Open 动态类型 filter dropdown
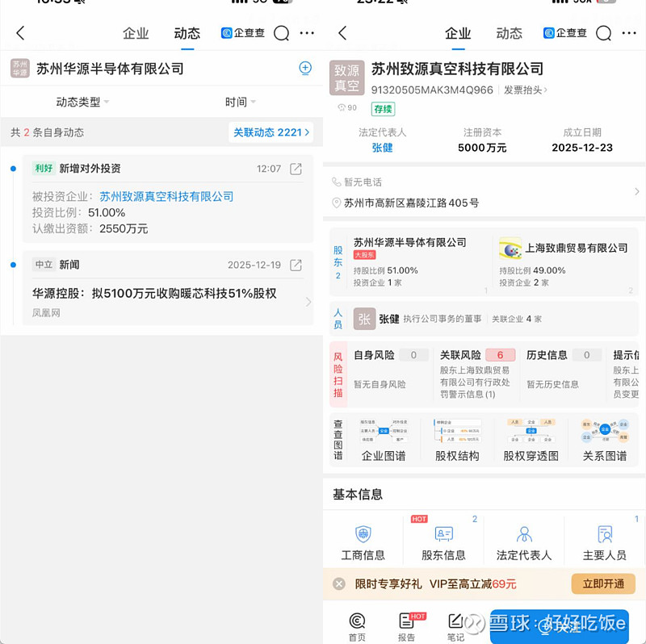Image resolution: width=646 pixels, height=644 pixels. pos(82,102)
